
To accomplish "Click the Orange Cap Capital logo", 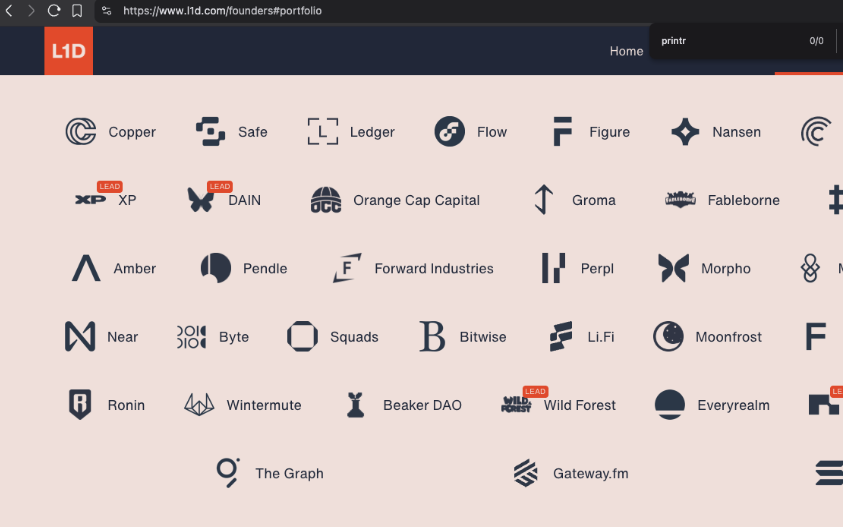I will [x=326, y=200].
